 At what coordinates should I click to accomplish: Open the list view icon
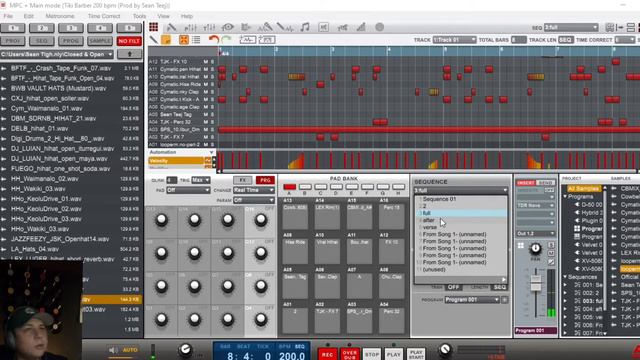[x=196, y=40]
